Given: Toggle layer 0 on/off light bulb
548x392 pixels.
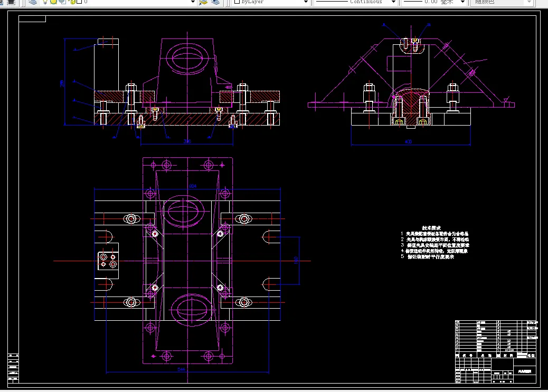Looking at the screenshot, I should click(45, 2).
